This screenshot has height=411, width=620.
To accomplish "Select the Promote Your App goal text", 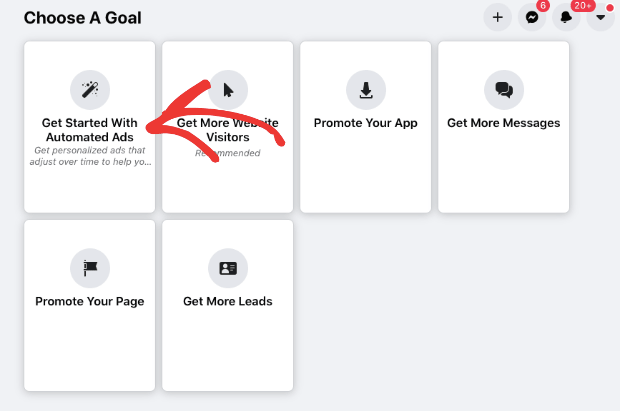I will 366,123.
